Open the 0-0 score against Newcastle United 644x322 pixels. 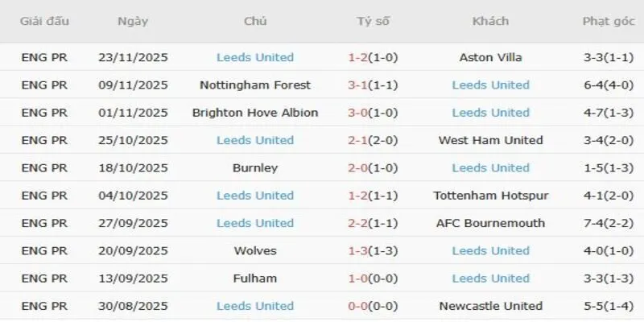361,306
